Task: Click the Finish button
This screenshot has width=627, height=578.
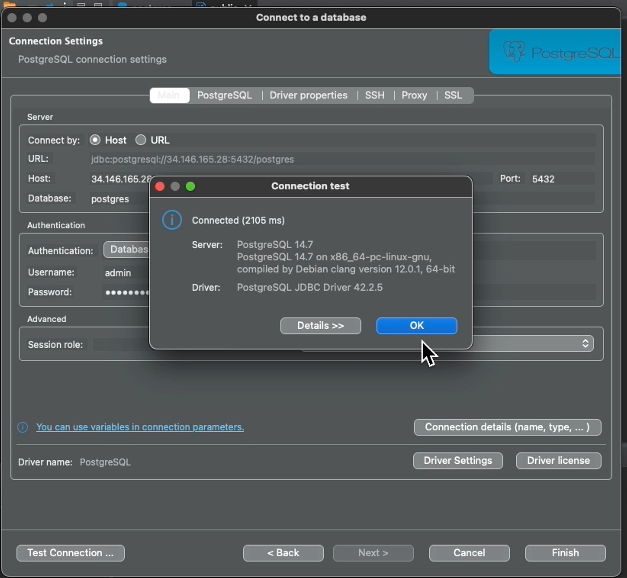Action: point(565,553)
